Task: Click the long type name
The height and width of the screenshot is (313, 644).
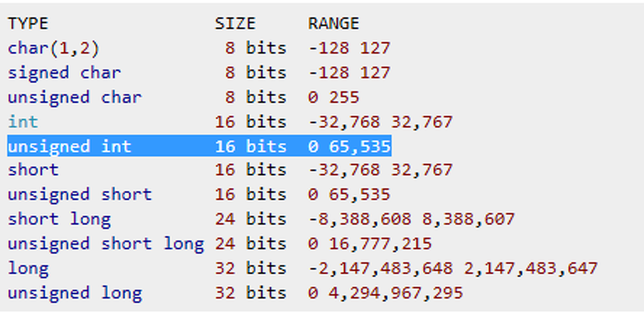Action: [28, 268]
